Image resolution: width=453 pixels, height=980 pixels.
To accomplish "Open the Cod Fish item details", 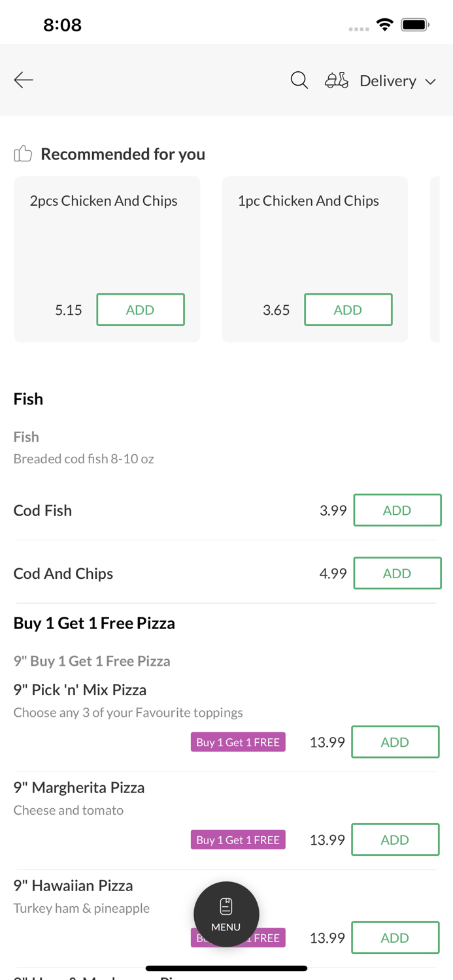I will [42, 510].
